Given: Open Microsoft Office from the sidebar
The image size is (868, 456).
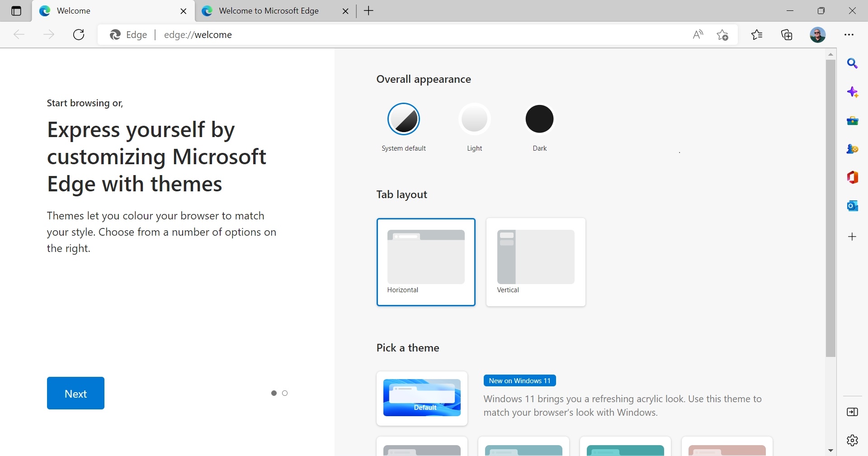Looking at the screenshot, I should tap(852, 177).
